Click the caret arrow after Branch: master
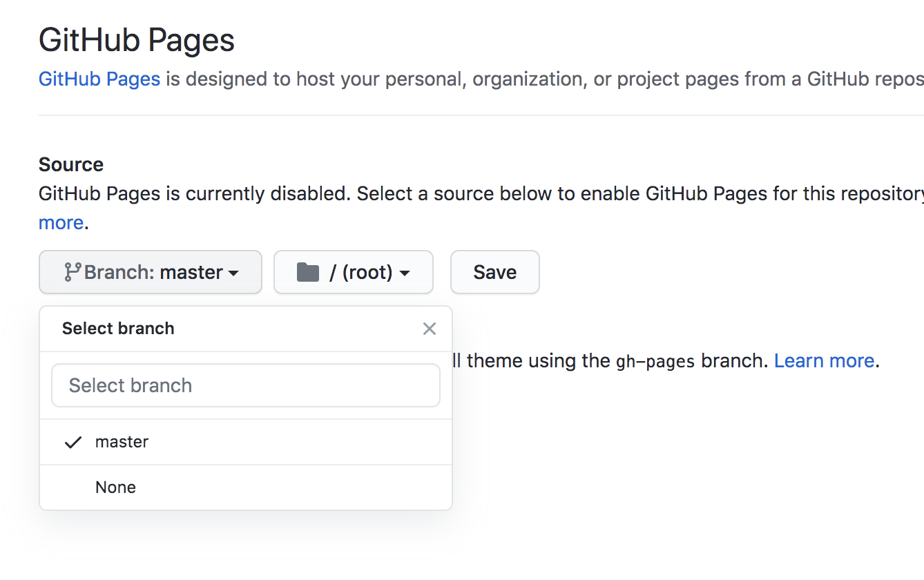The width and height of the screenshot is (924, 580). coord(233,273)
